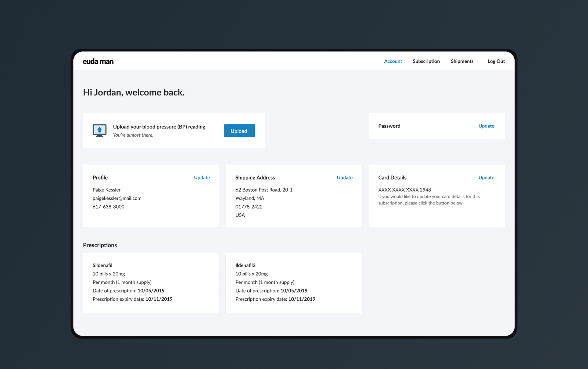Viewport: 588px width, 369px height.
Task: Click the paigekessler@mail.com email address
Action: pos(117,198)
